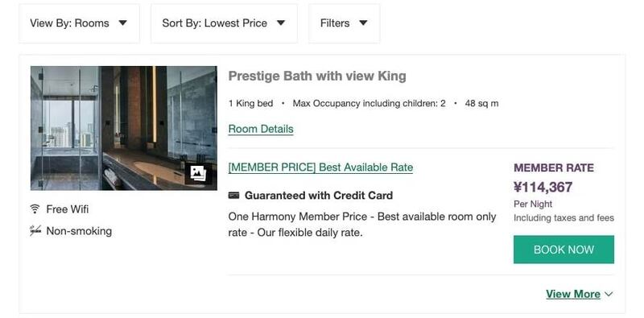This screenshot has width=644, height=318.
Task: Open the photo gallery icon on room image
Action: [197, 173]
